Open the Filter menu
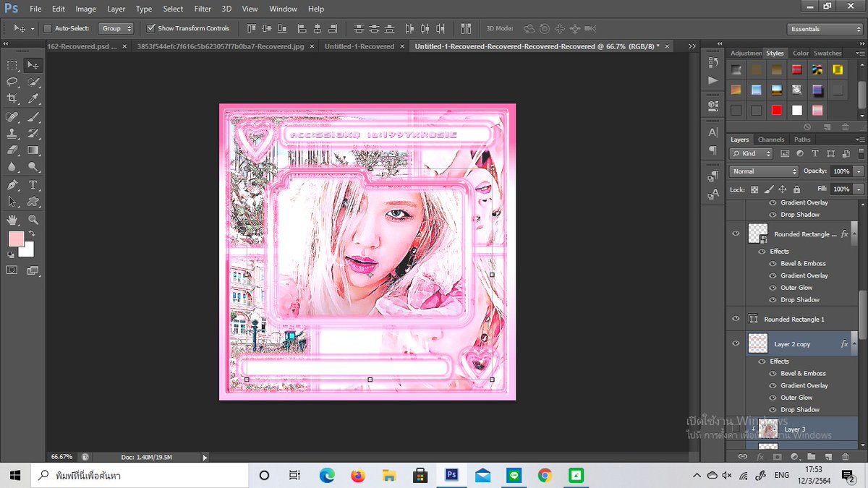The width and height of the screenshot is (868, 488). click(203, 9)
